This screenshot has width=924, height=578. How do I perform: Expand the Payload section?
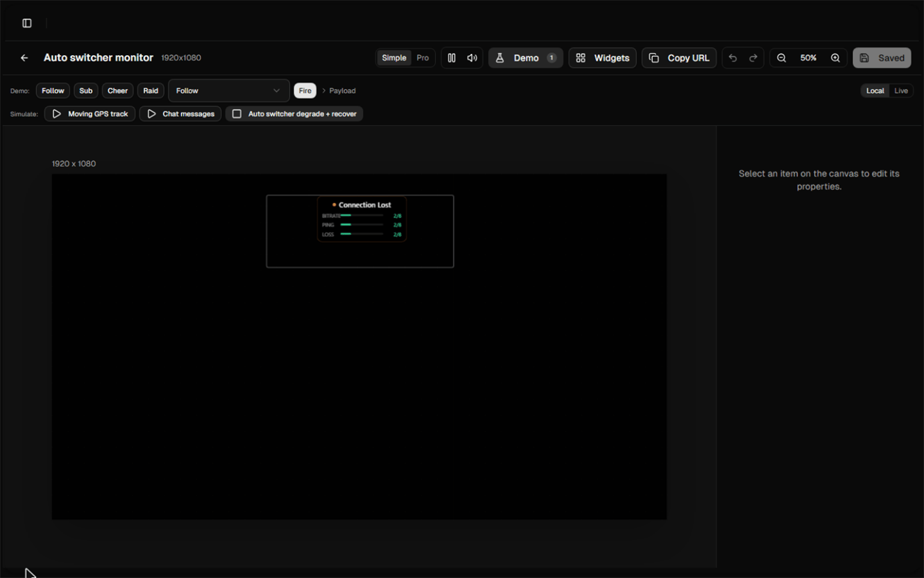[x=339, y=91]
